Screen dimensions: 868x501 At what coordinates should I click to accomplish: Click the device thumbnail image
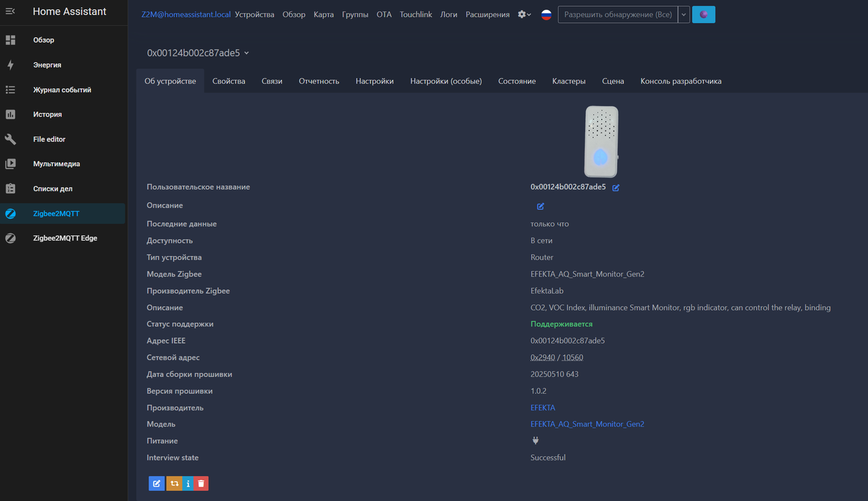(x=601, y=141)
